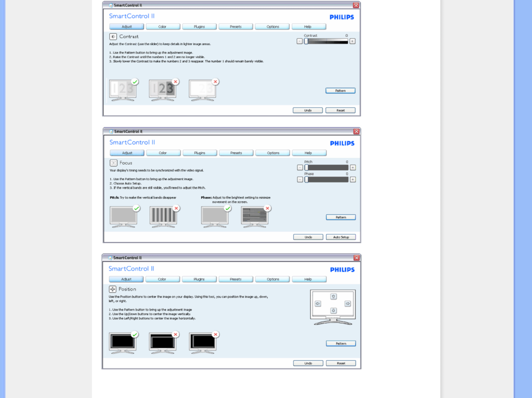Click Pattern button in Contrast window
Viewport: 532px width, 398px height.
click(x=340, y=91)
